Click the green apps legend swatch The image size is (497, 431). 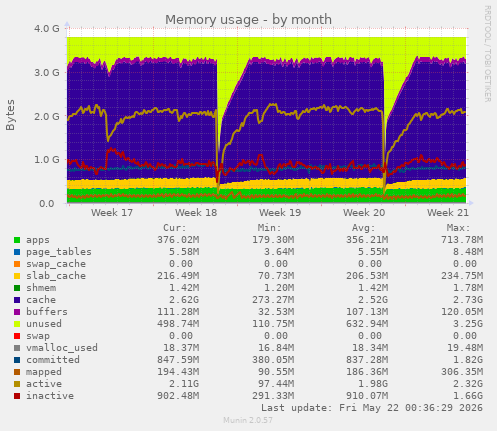click(x=17, y=240)
